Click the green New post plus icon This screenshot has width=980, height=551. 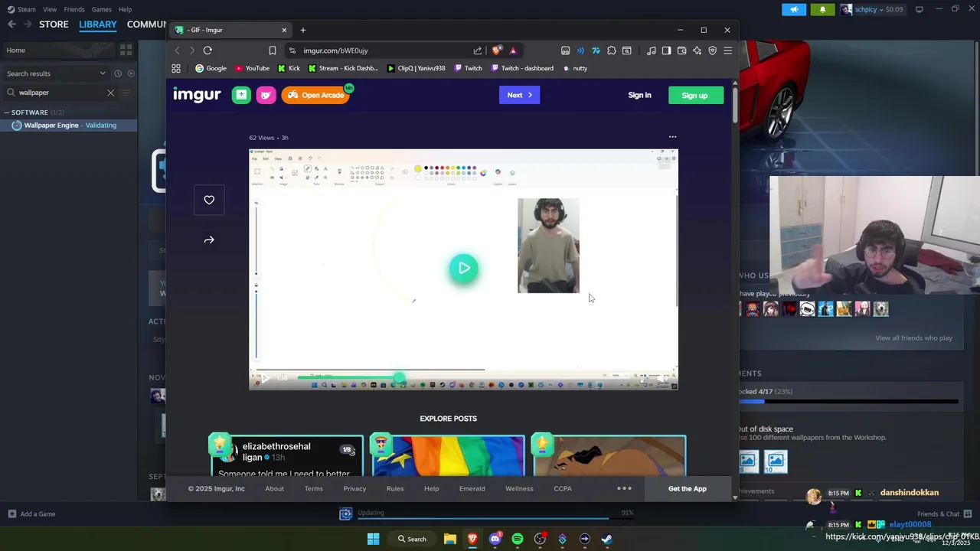point(241,95)
